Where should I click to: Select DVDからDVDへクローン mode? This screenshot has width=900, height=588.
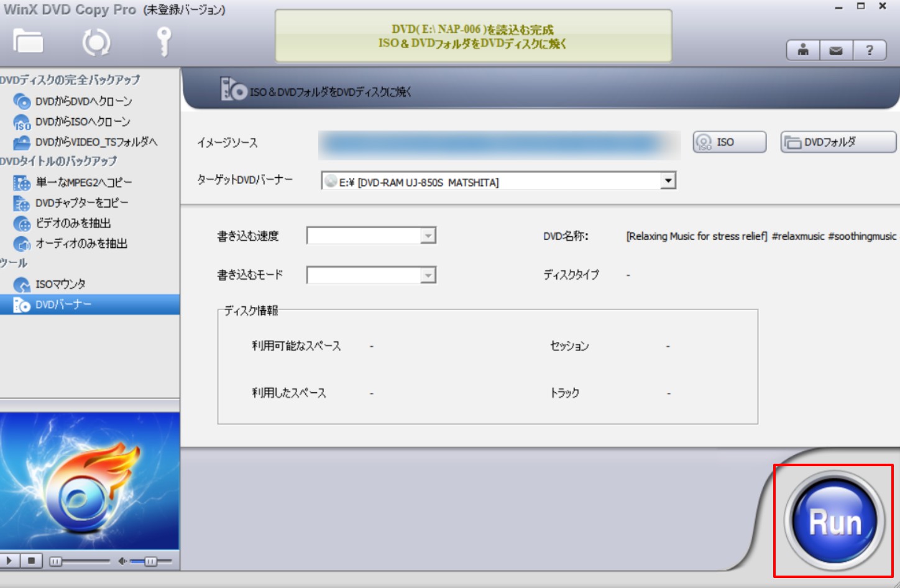click(x=83, y=101)
